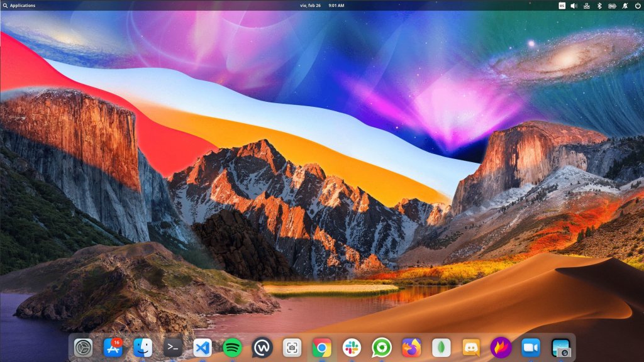Viewport: 644px width, 362px height.
Task: Open the network indicator menu
Action: [587, 5]
